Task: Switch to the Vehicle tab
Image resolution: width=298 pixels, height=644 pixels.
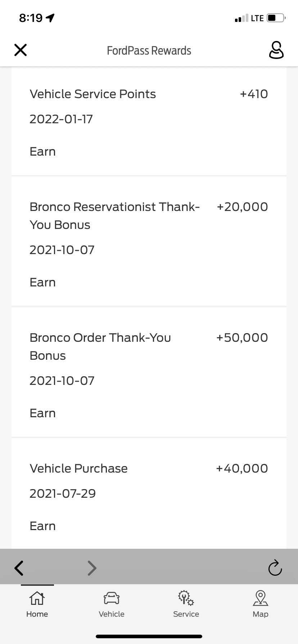Action: pyautogui.click(x=112, y=604)
